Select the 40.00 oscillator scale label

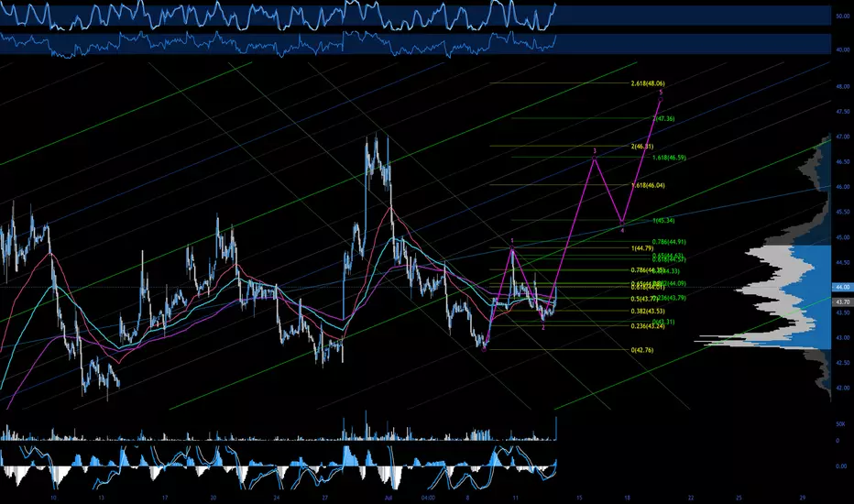coord(843,49)
